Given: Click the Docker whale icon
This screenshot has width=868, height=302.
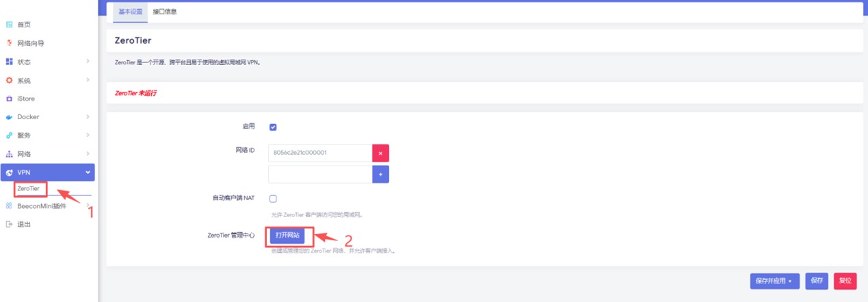Looking at the screenshot, I should pos(10,117).
